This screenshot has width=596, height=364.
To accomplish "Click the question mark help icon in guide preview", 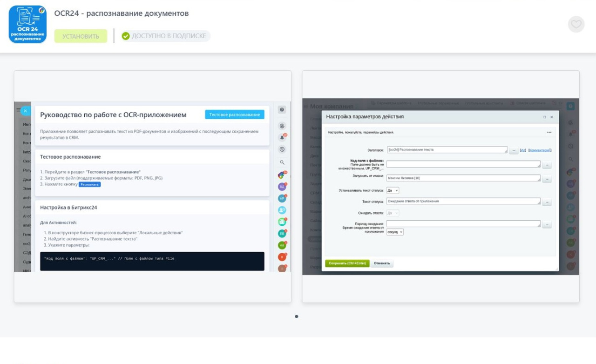I will tap(282, 110).
